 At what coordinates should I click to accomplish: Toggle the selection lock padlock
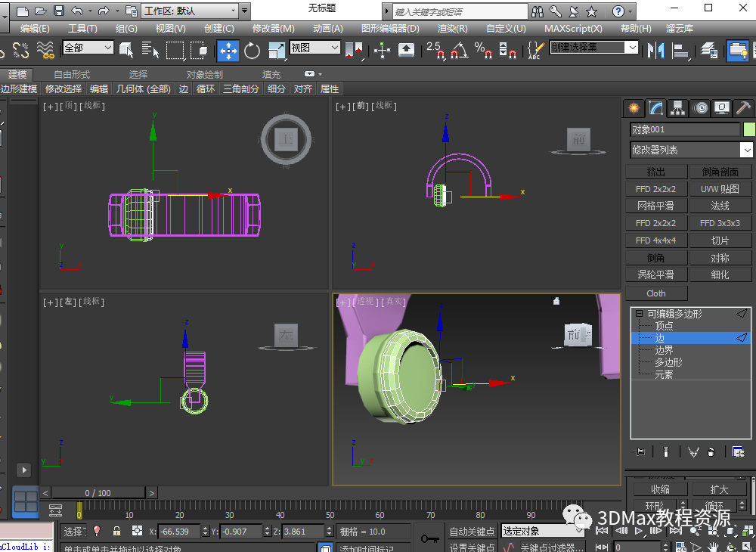pyautogui.click(x=116, y=531)
